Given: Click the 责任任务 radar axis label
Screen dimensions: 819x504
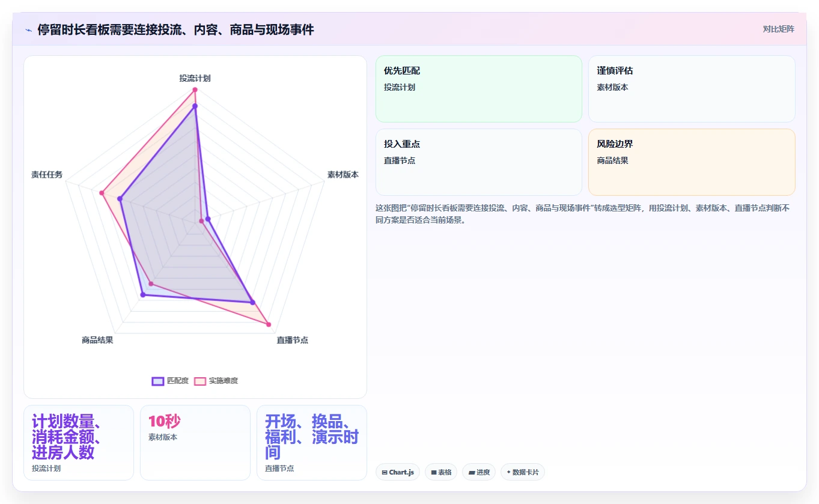Looking at the screenshot, I should [47, 174].
